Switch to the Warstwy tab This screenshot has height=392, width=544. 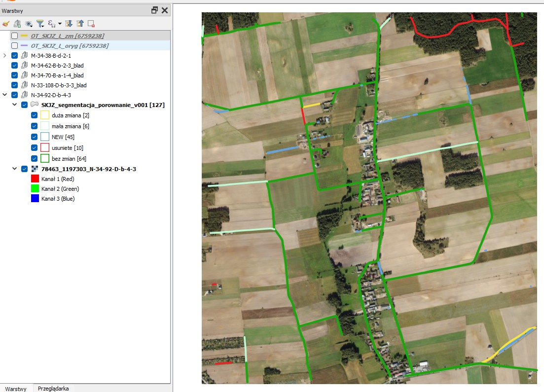click(x=16, y=388)
